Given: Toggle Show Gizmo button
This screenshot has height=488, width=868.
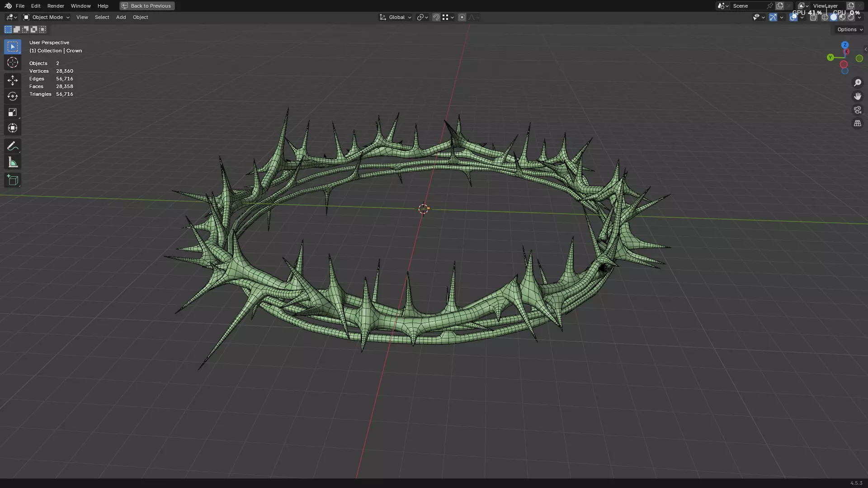Looking at the screenshot, I should (x=773, y=17).
